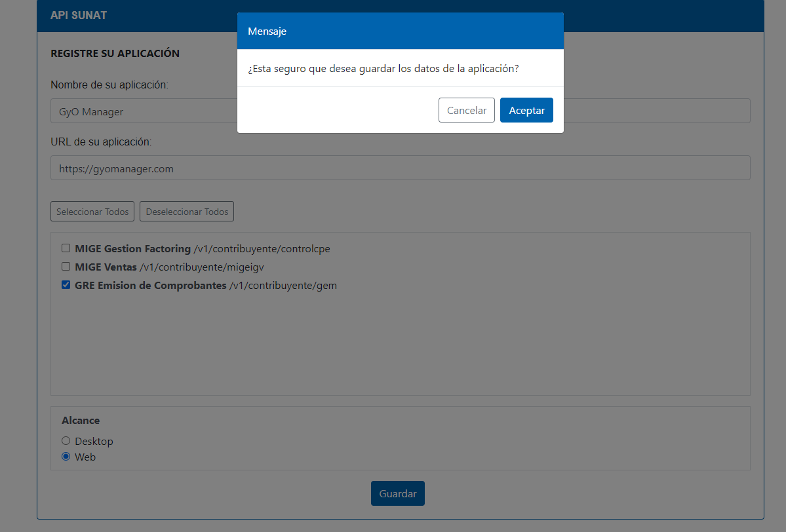Uncheck GRE Emision de Comprobantes checkbox
Viewport: 786px width, 532px height.
(x=66, y=285)
